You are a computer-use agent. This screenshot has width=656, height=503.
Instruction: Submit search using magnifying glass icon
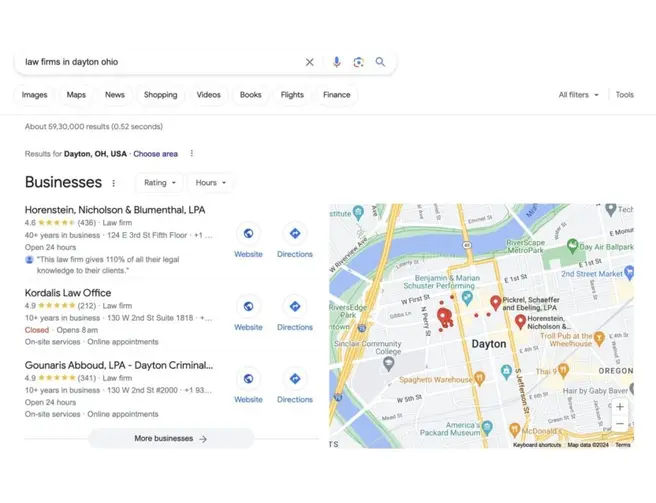tap(380, 62)
